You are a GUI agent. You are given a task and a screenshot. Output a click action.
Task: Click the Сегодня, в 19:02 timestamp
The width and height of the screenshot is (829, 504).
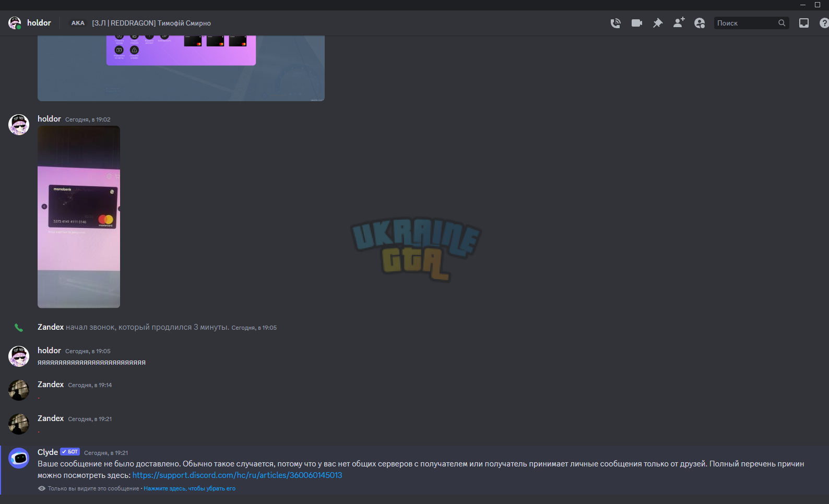(x=88, y=119)
